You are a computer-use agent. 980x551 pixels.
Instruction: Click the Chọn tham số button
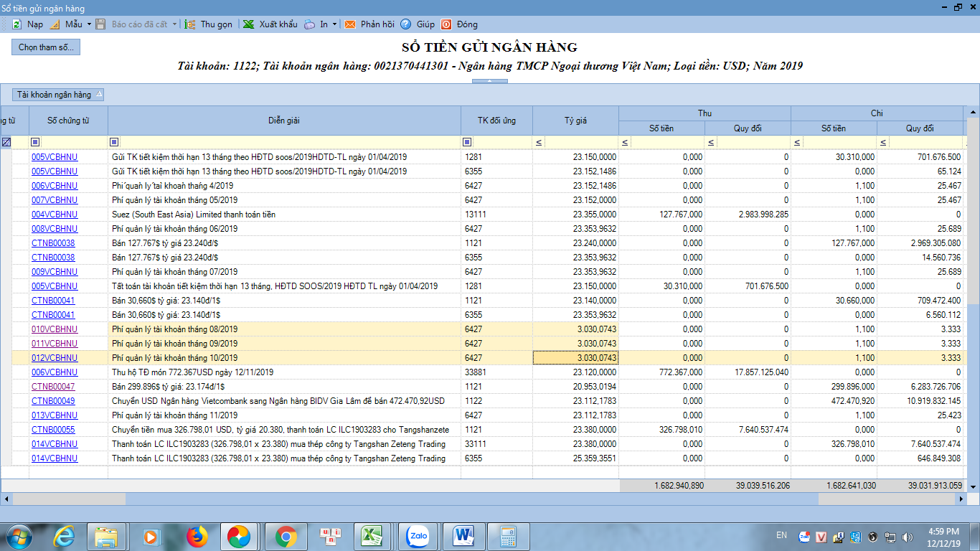[x=45, y=47]
